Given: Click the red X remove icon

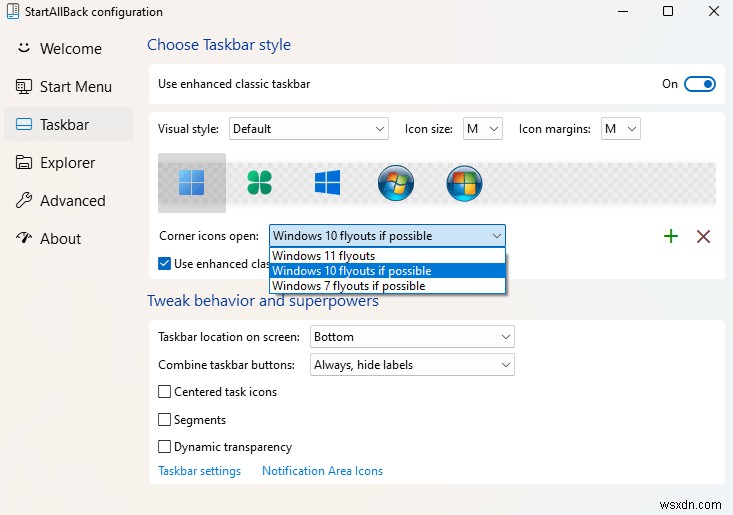Looking at the screenshot, I should pyautogui.click(x=704, y=236).
